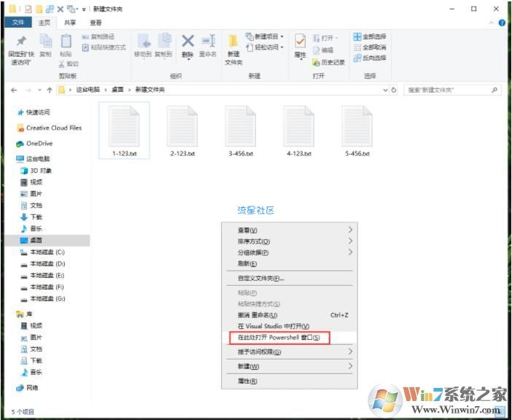This screenshot has height=420, width=512.
Task: Click the Copy to icon
Action: [x=164, y=41]
